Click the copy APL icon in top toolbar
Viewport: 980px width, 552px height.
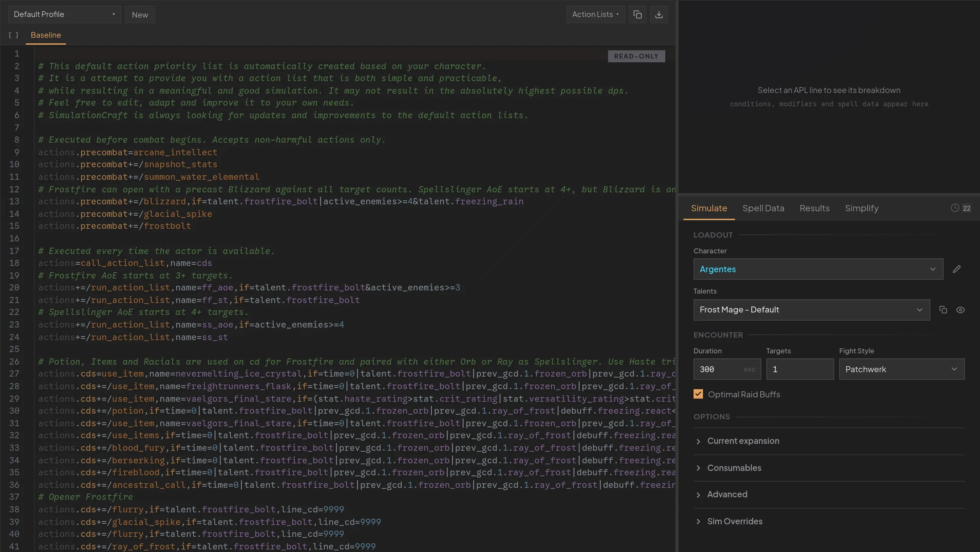click(637, 15)
